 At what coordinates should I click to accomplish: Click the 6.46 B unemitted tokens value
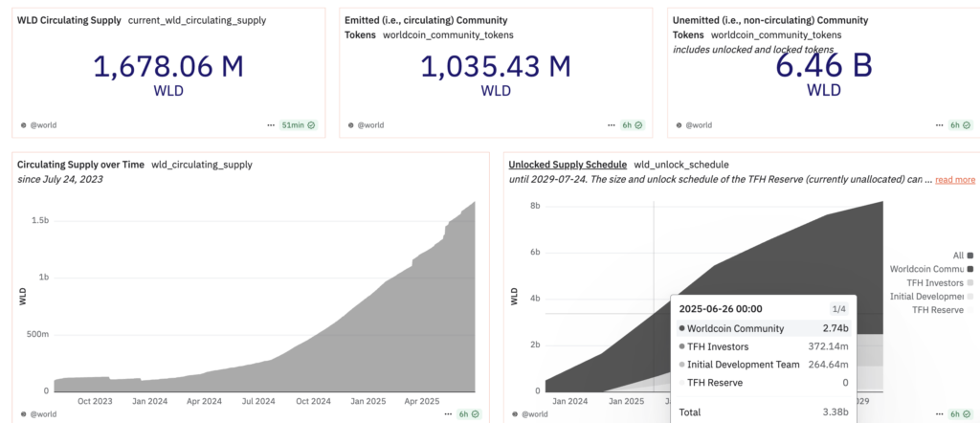tap(823, 66)
